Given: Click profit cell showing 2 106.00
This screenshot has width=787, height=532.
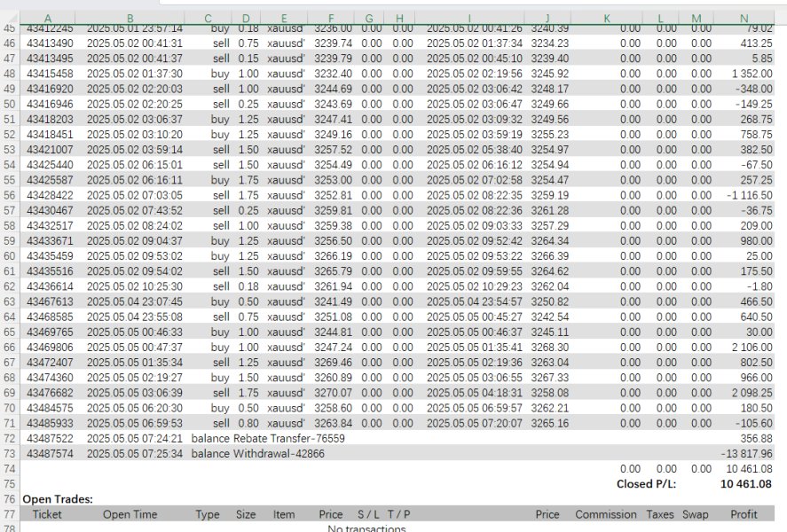Looking at the screenshot, I should tap(752, 348).
